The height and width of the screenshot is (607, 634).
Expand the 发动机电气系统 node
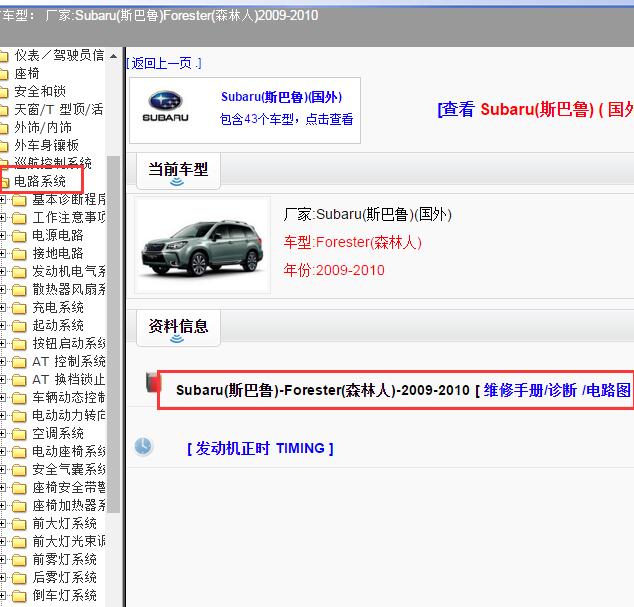[2, 271]
